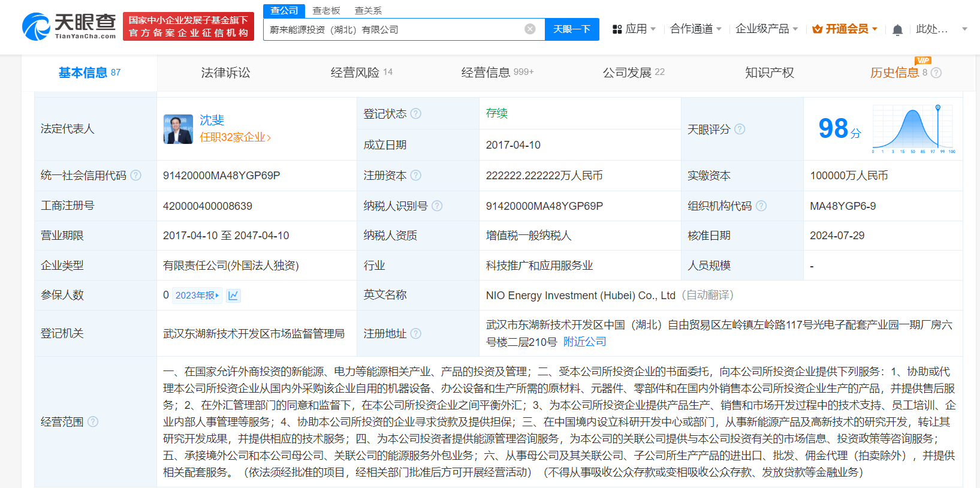Clear the search box with the X icon
980x488 pixels.
pos(530,29)
